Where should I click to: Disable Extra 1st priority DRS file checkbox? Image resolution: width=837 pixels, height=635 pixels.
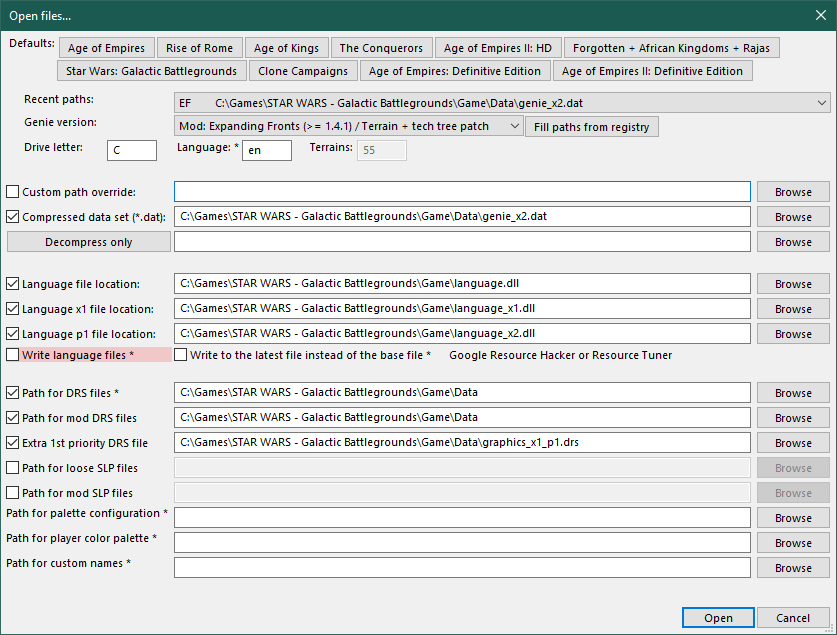coord(13,443)
